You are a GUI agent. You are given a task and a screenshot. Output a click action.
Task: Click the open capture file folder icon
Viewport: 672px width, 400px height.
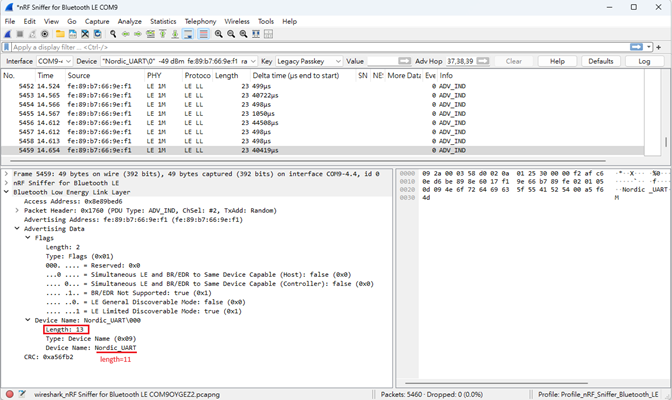pyautogui.click(x=59, y=33)
